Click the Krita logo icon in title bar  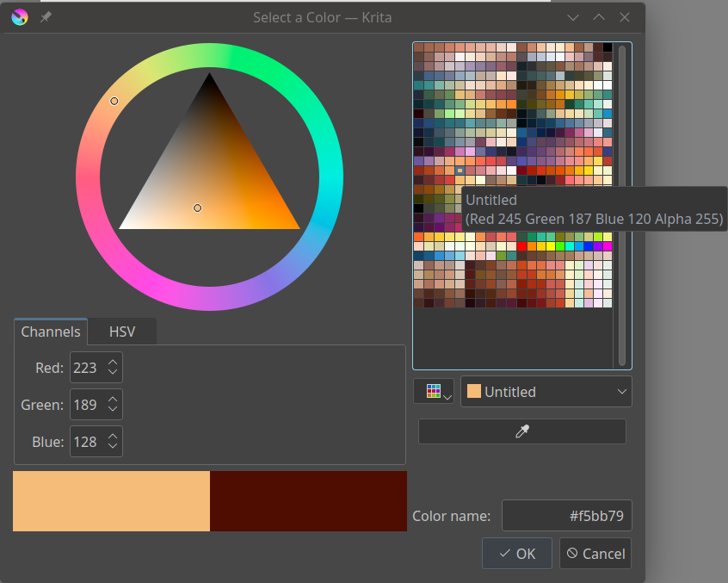[x=20, y=17]
